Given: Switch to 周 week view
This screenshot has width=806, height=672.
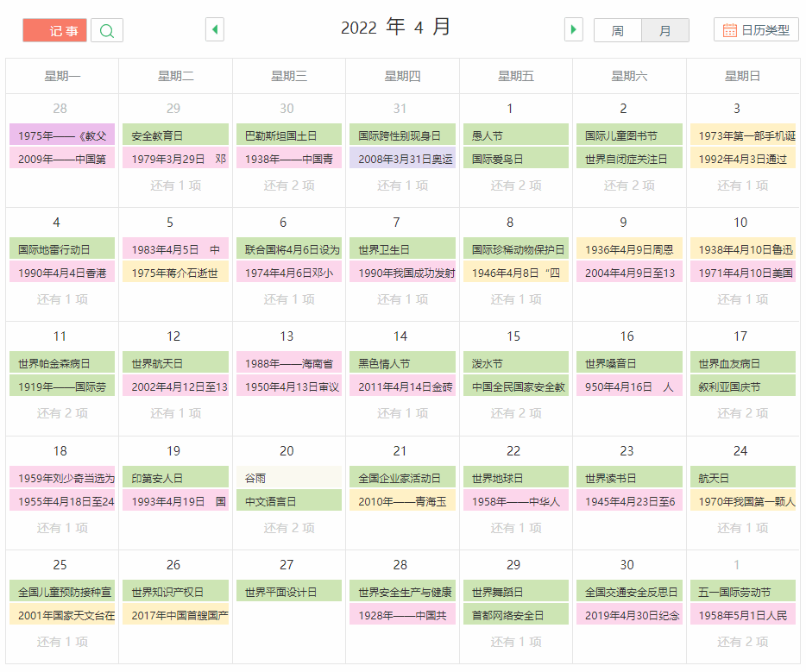Looking at the screenshot, I should tap(618, 30).
